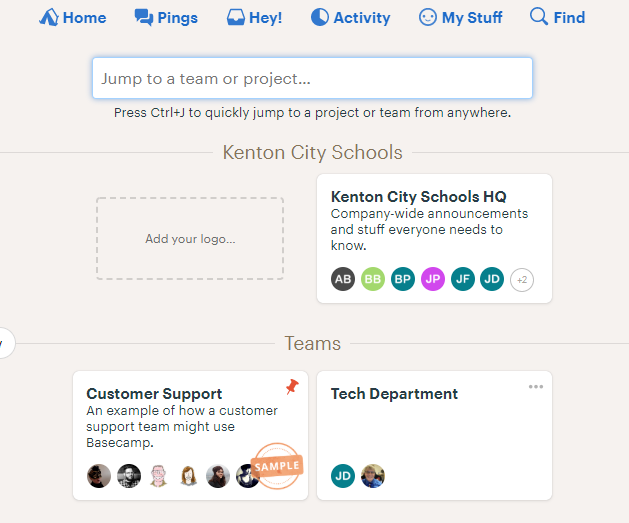Click the JF member avatar
Image resolution: width=629 pixels, height=523 pixels.
[463, 279]
